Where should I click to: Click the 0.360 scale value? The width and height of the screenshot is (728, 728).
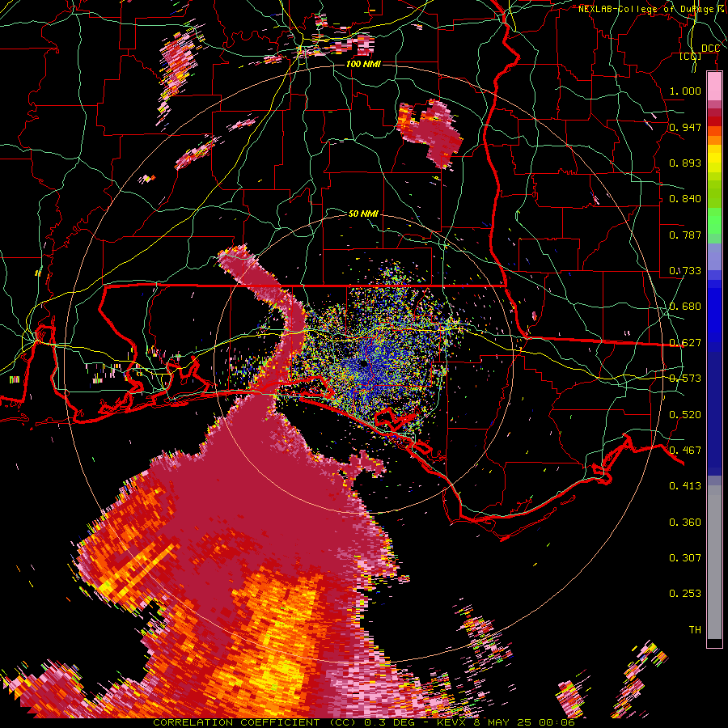coord(685,523)
